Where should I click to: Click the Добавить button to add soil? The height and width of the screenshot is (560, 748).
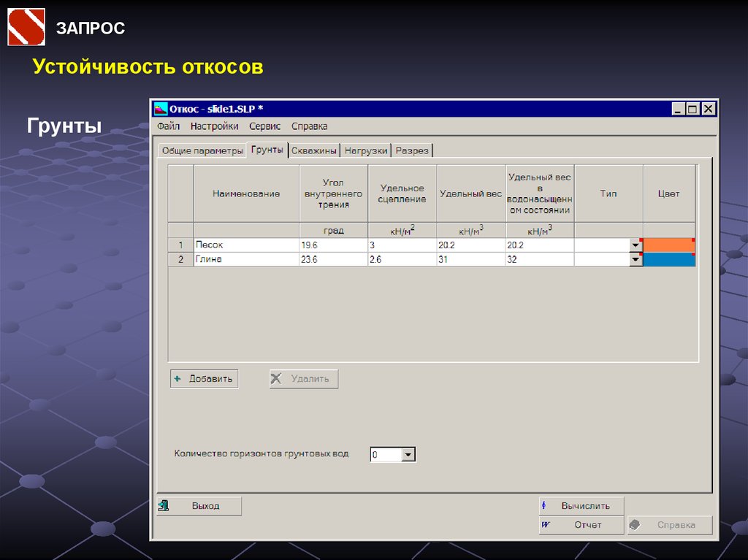point(204,379)
